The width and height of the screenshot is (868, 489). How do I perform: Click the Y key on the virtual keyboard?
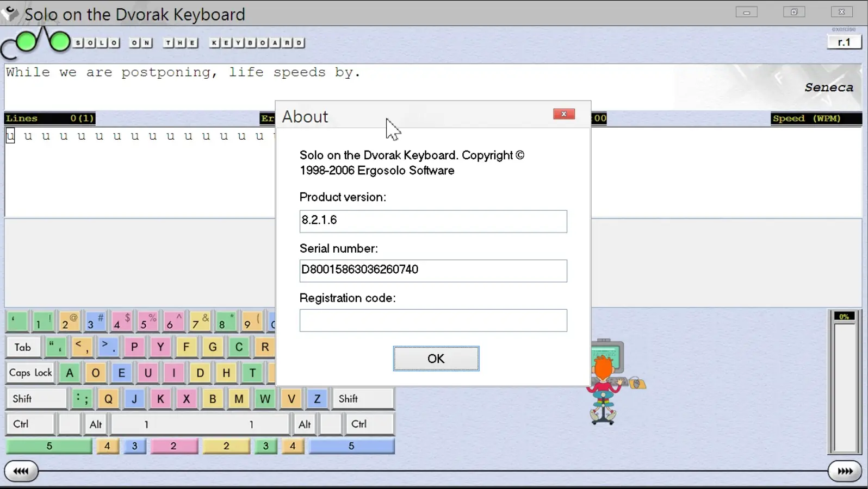[x=160, y=347]
